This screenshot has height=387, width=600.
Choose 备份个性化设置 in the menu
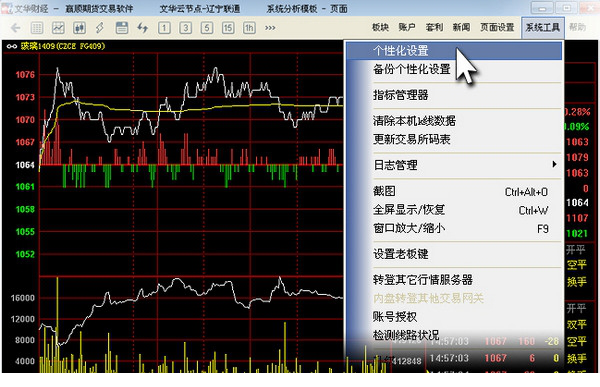454,69
